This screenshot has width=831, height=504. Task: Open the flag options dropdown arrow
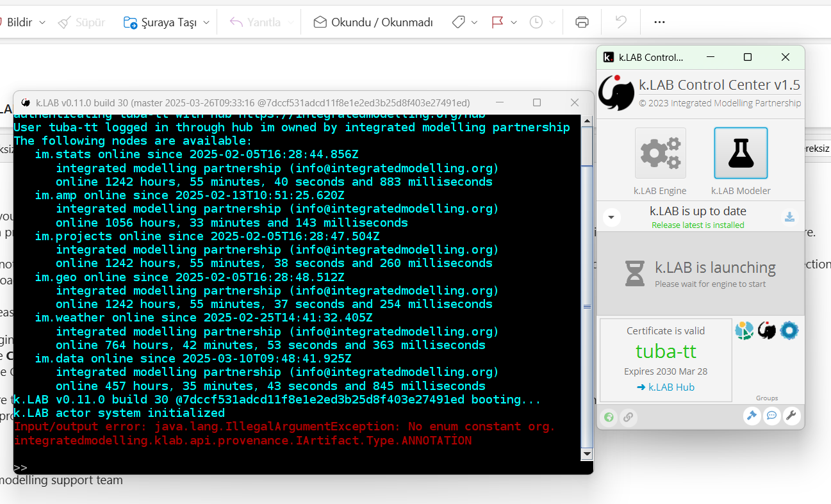tap(514, 22)
